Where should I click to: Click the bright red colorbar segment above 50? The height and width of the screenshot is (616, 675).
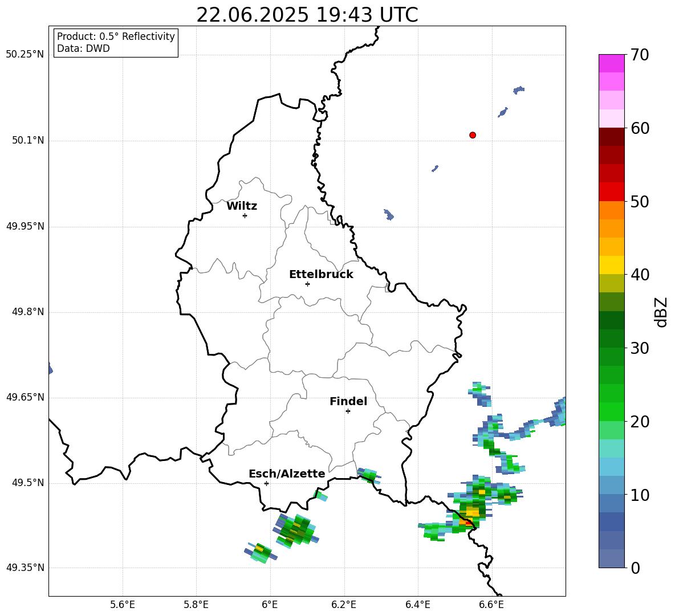coord(611,192)
